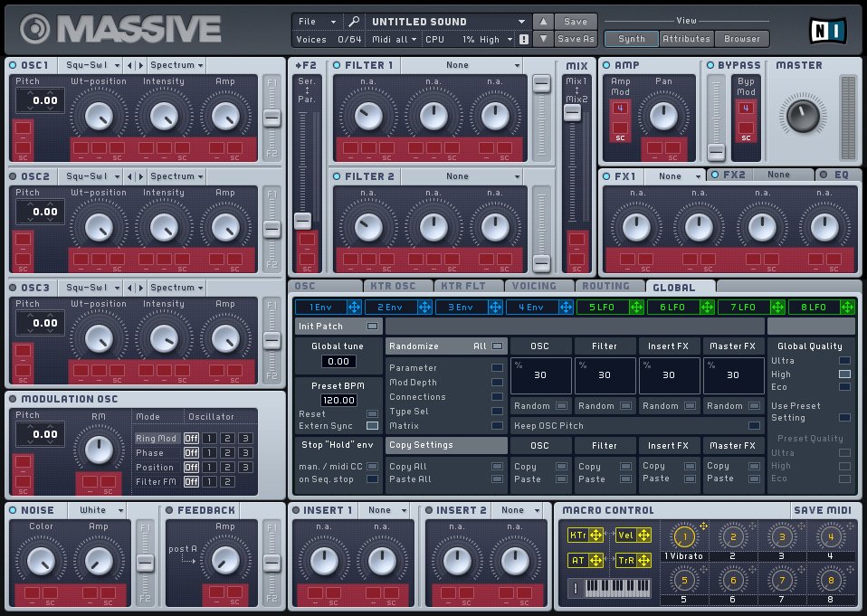Switch to the KTR FLT tab

pos(469,286)
